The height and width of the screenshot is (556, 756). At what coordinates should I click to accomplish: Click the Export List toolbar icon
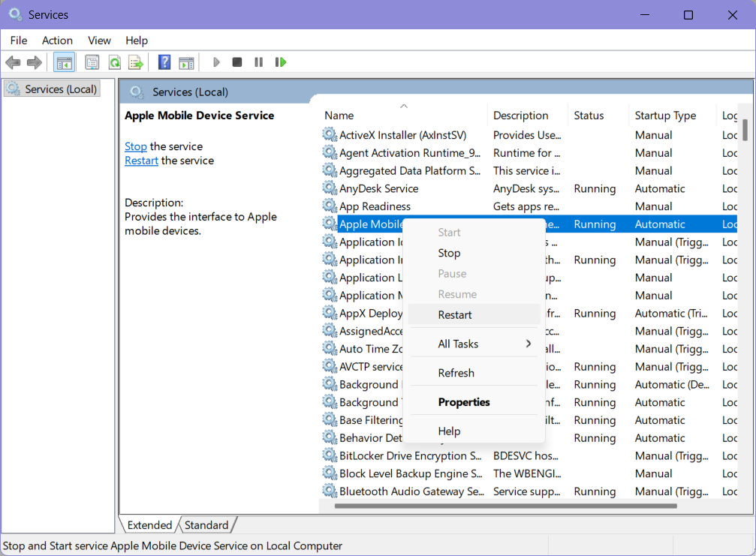[x=135, y=62]
